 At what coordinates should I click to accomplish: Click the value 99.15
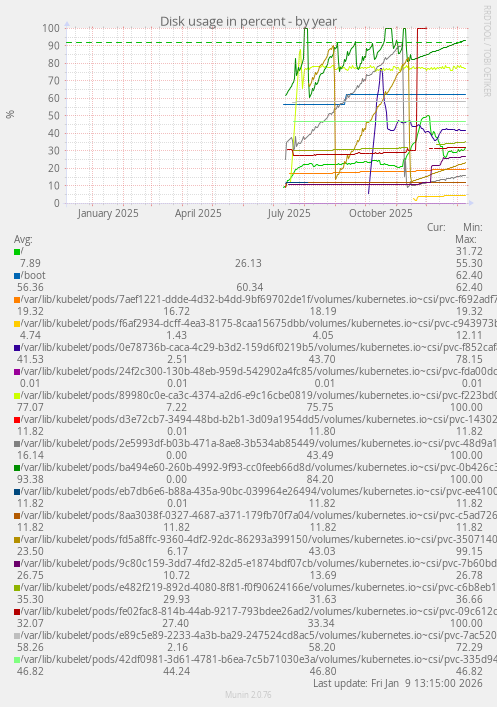pos(469,551)
